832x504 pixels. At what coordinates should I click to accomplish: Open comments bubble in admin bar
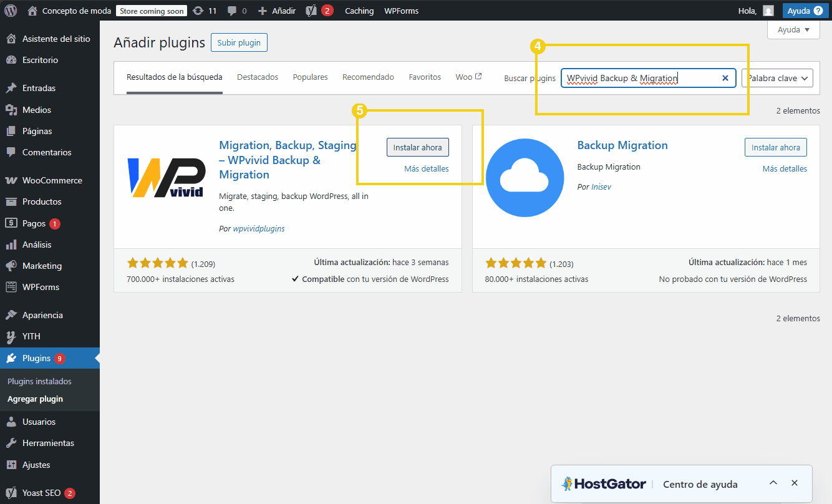pyautogui.click(x=237, y=11)
